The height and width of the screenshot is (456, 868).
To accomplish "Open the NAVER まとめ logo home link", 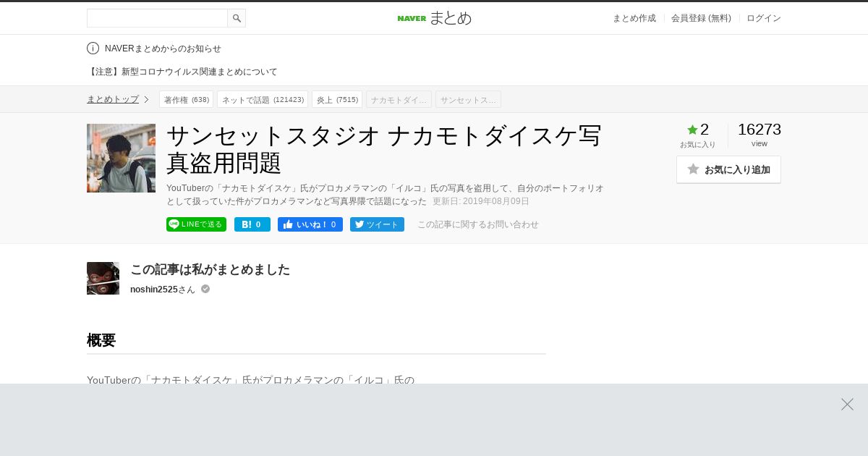I will tap(434, 18).
